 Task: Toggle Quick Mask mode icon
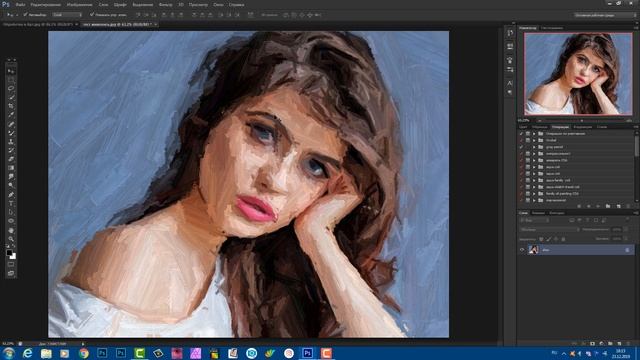coord(11,265)
